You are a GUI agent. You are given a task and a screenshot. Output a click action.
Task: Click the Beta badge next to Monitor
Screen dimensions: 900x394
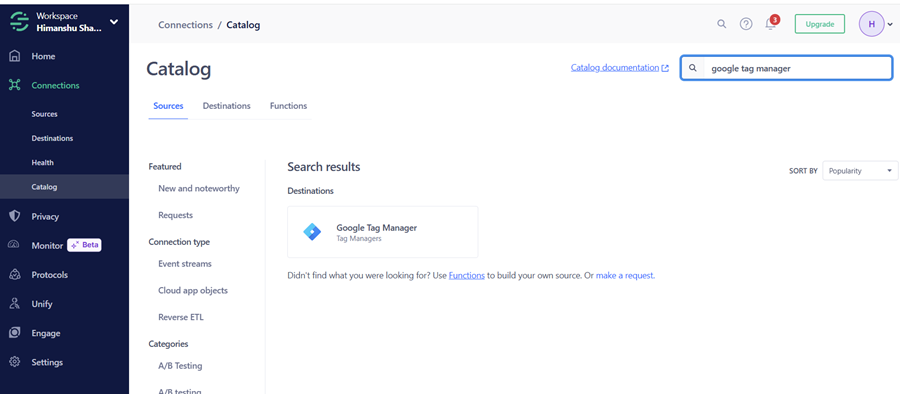click(84, 245)
